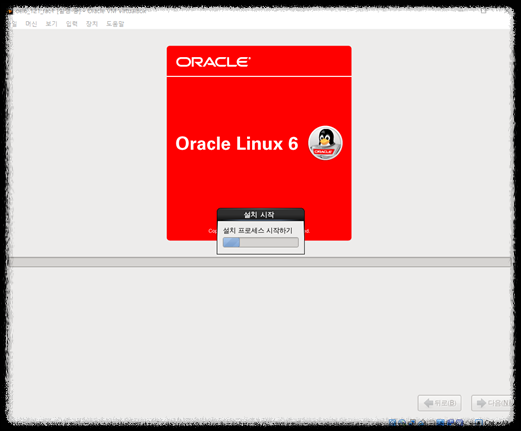Click the keyboard capture indicator near Ctrl text
521x431 pixels.
[x=479, y=423]
